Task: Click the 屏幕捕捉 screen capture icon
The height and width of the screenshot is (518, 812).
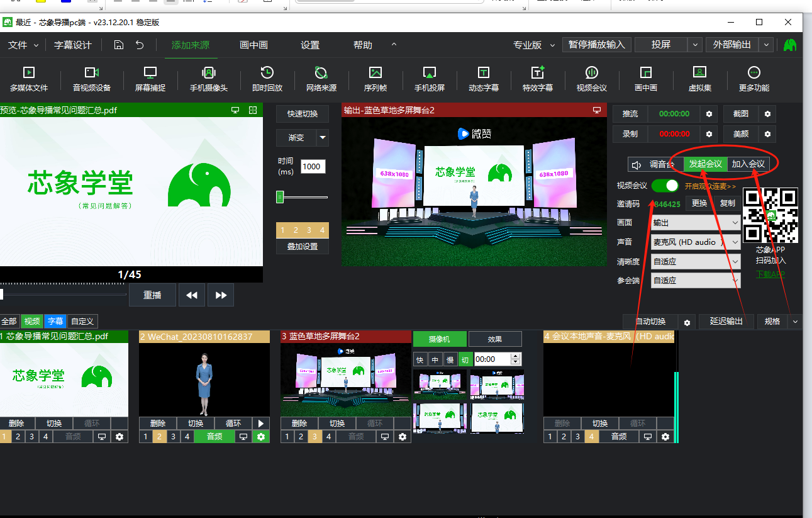Action: click(x=150, y=79)
